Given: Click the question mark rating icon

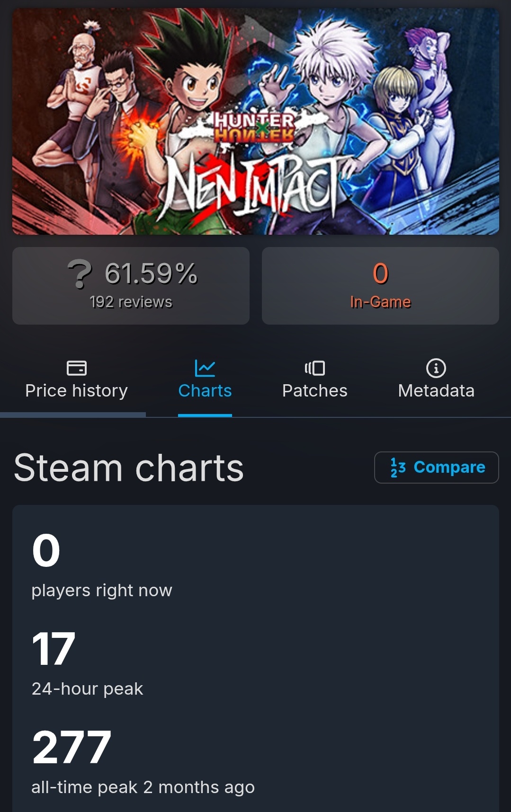Looking at the screenshot, I should click(80, 274).
